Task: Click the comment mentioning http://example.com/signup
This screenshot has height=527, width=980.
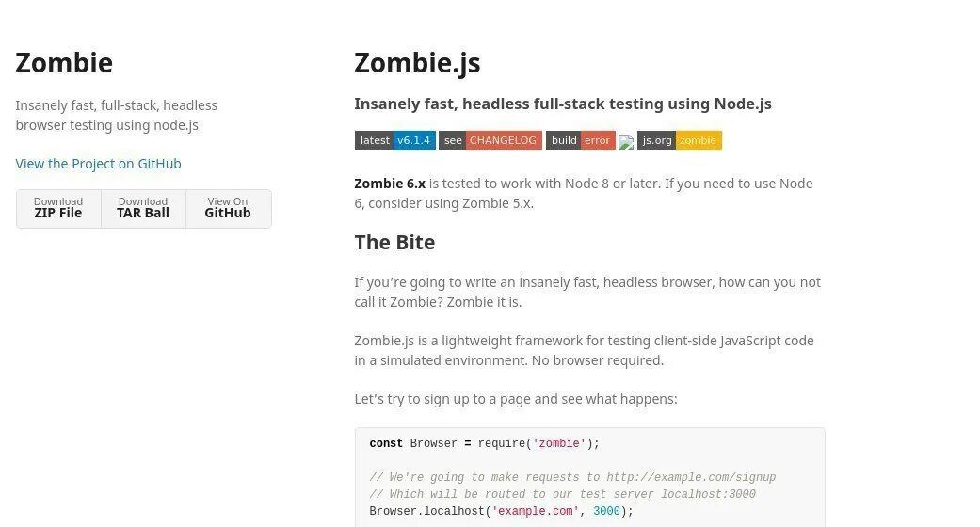Action: click(572, 478)
